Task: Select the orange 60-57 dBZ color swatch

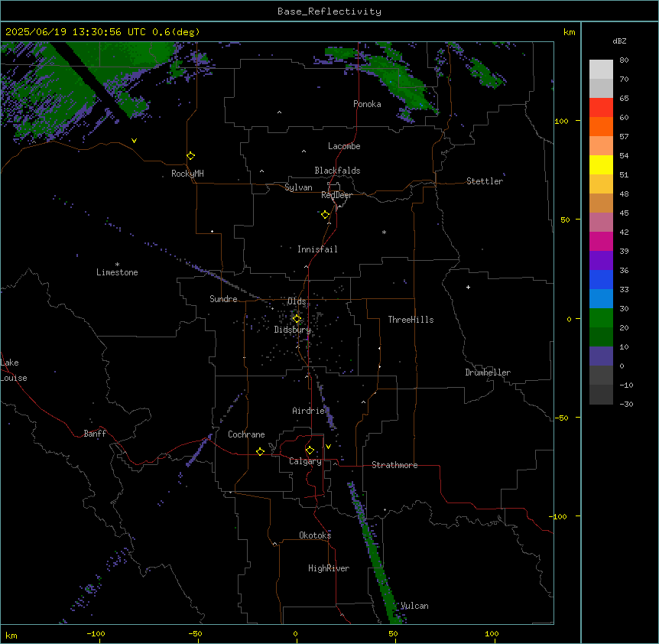Action: 601,126
